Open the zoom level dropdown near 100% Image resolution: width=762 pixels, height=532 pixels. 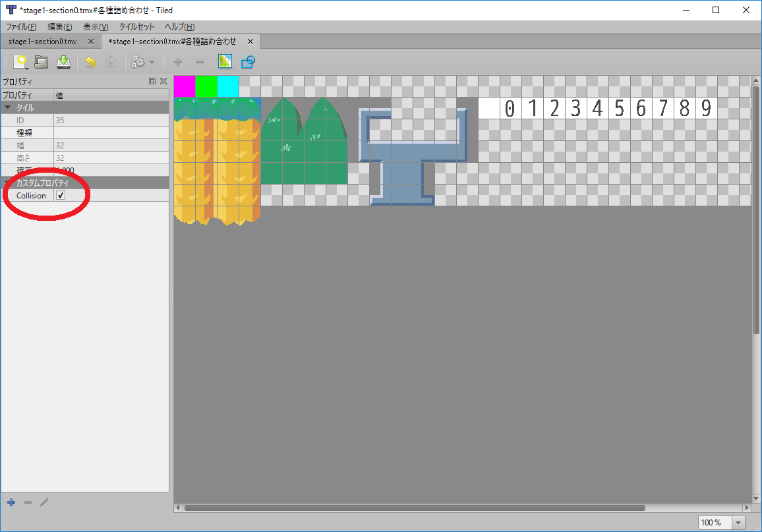[x=738, y=521]
